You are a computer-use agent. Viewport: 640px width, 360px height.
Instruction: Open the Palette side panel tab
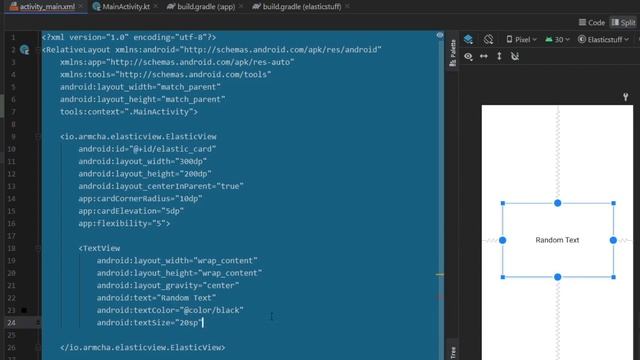click(453, 53)
